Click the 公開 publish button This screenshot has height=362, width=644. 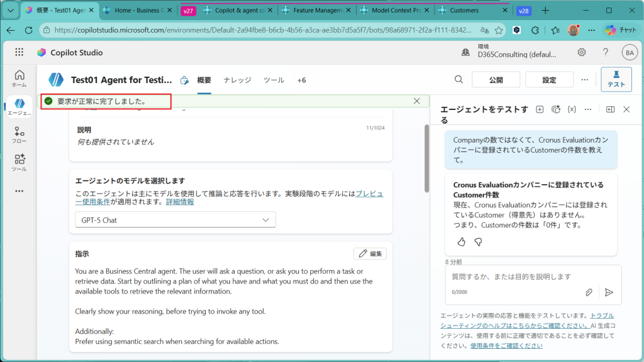click(496, 80)
